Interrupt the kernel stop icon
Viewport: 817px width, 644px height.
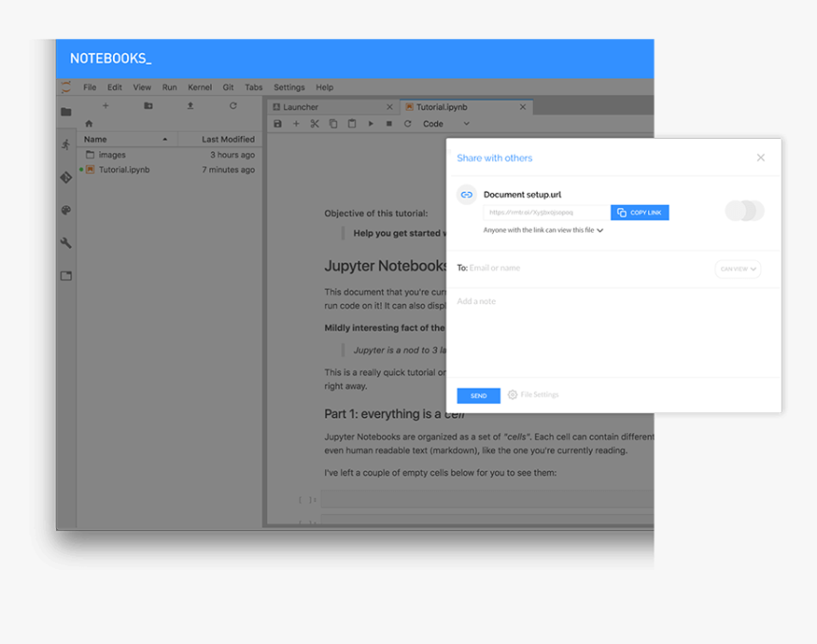tap(389, 123)
